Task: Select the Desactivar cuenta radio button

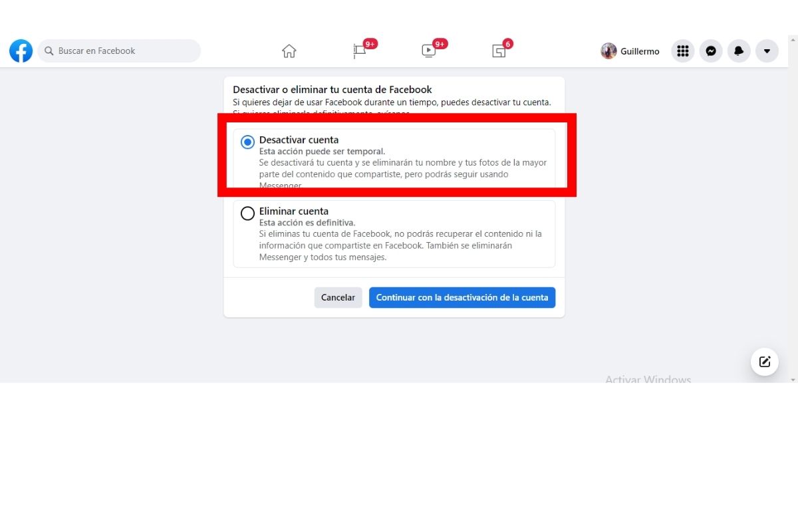Action: pos(247,142)
